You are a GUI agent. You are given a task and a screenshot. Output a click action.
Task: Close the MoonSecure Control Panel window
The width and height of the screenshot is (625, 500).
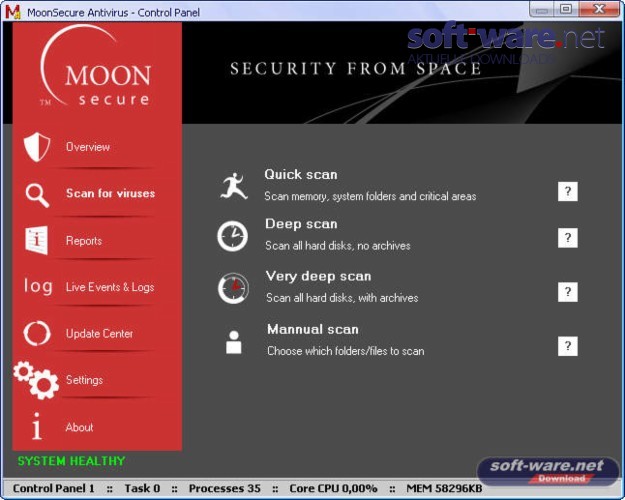pos(599,9)
